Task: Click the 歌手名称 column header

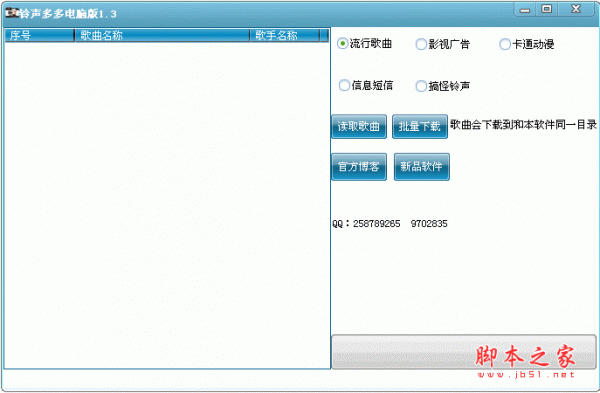Action: (x=285, y=36)
